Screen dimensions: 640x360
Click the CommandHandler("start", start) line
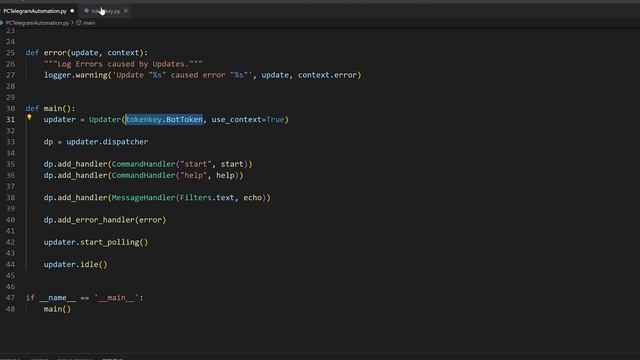coord(148,164)
